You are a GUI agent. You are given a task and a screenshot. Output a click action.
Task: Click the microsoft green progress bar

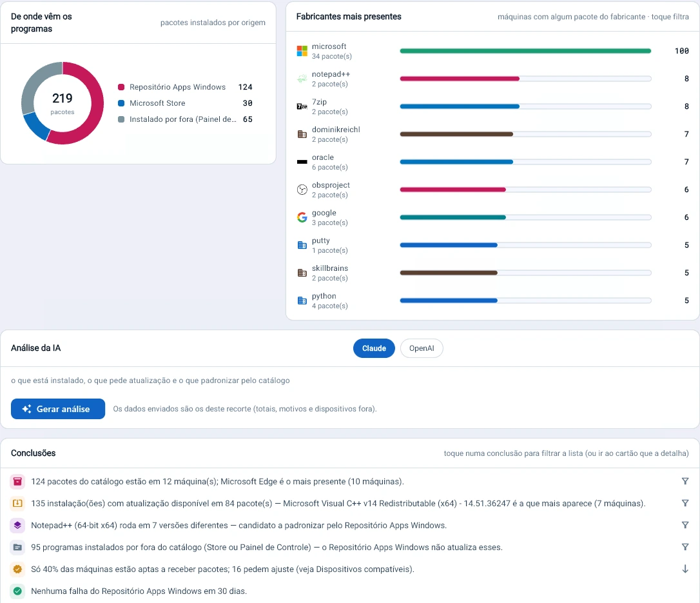point(525,51)
